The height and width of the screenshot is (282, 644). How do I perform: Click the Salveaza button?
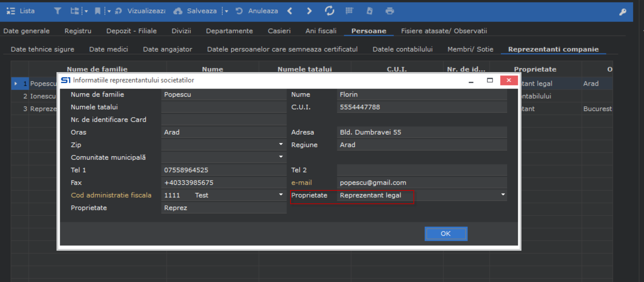(195, 11)
